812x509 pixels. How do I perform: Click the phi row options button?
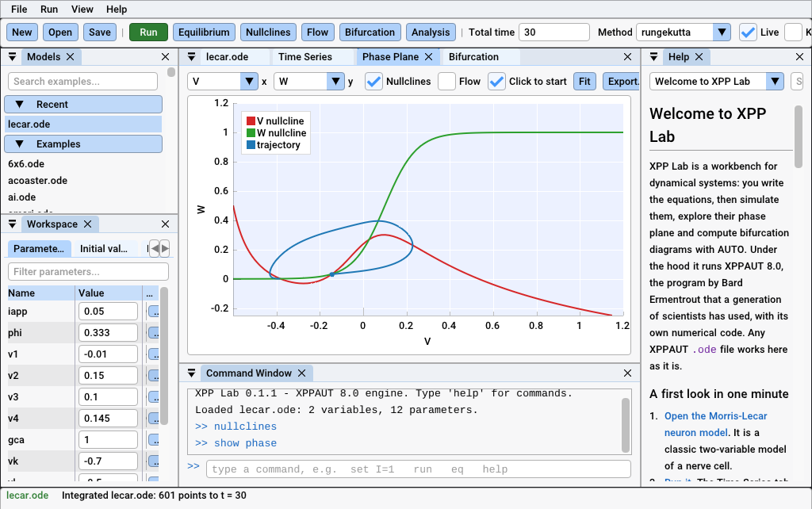[x=154, y=333]
